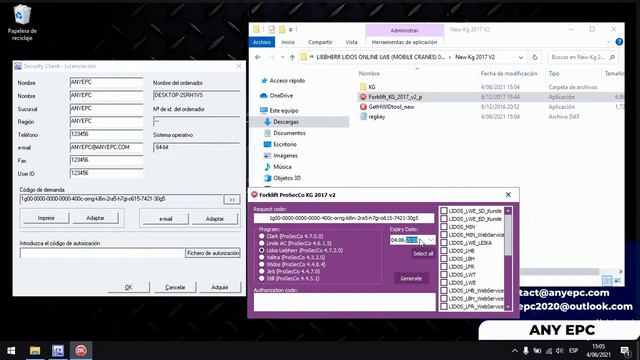This screenshot has width=640, height=360.
Task: Click the Imprimir button in Security Client
Action: (x=46, y=218)
